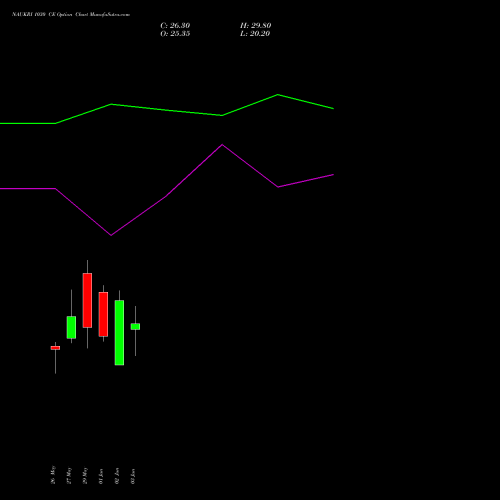Select the closing price value C: 26.30

(x=175, y=26)
